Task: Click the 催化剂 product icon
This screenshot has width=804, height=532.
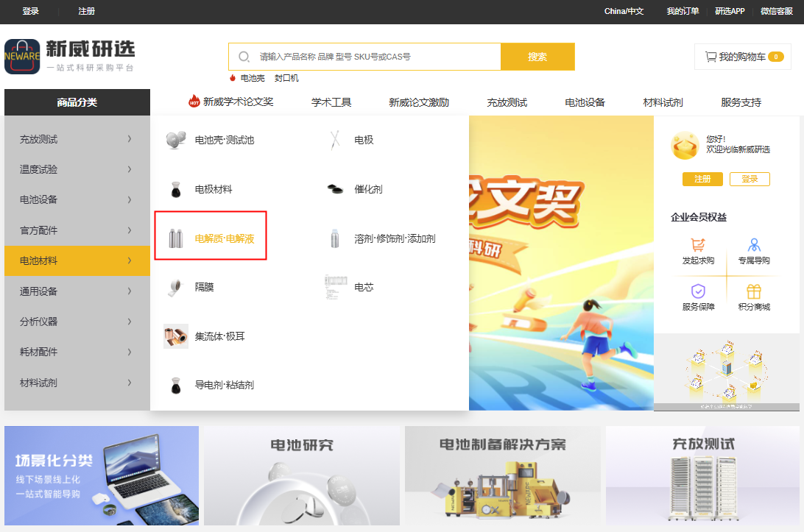Action: (x=335, y=189)
